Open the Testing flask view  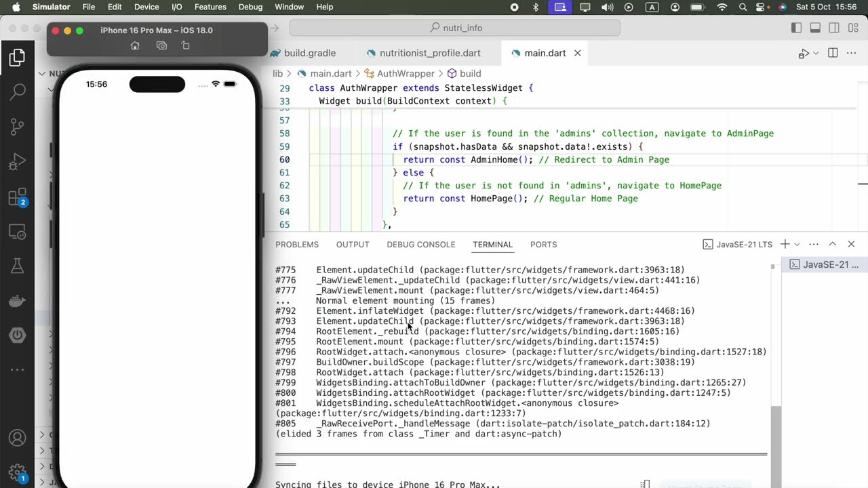18,266
